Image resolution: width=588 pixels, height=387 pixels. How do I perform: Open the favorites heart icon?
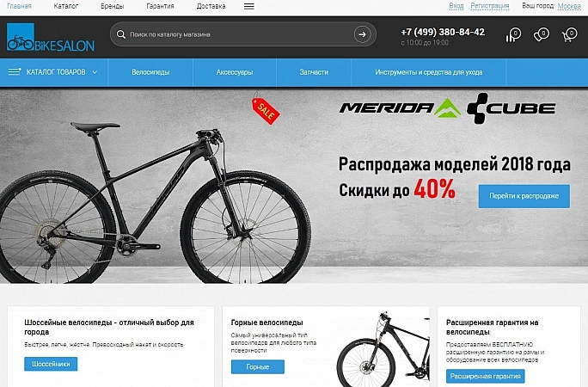pyautogui.click(x=541, y=35)
